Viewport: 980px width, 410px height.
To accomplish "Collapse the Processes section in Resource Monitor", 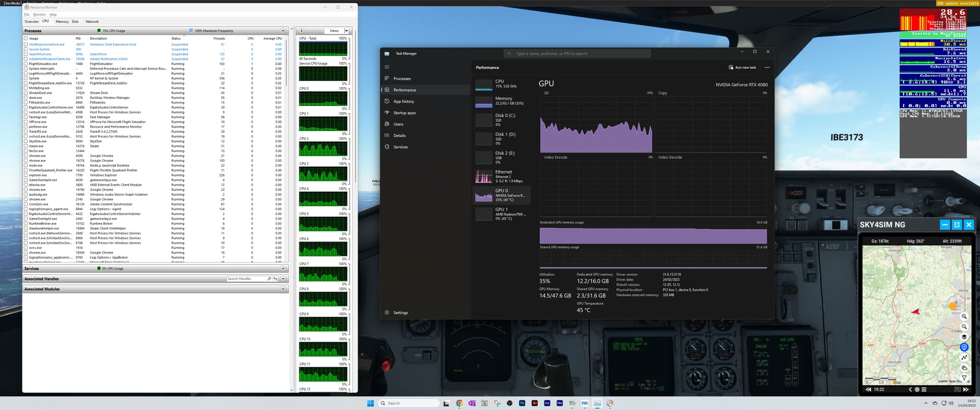I will point(283,31).
